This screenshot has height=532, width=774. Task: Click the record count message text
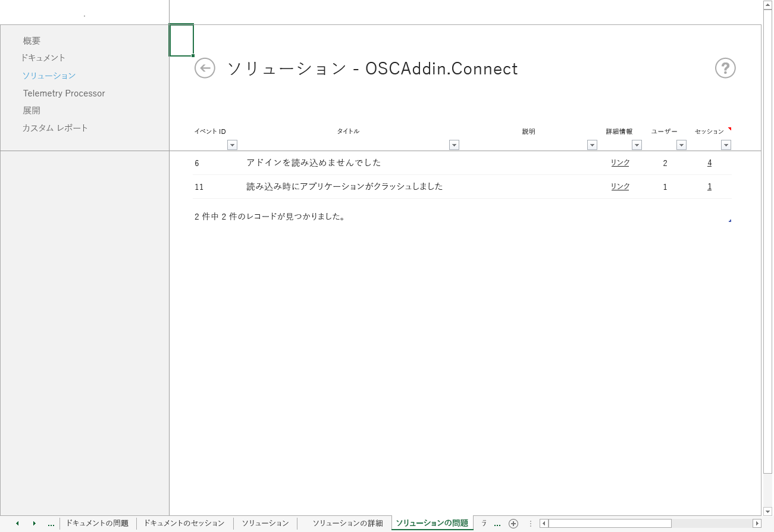coord(270,217)
